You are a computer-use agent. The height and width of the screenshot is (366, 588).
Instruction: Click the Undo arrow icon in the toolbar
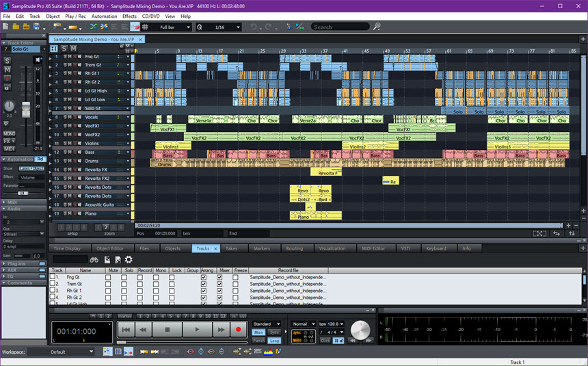[254, 27]
